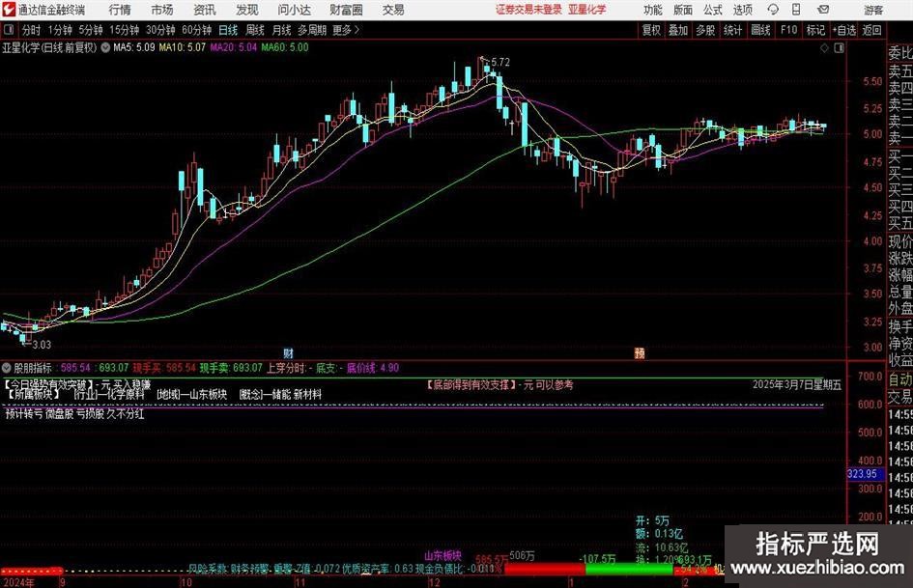Click the 12 month marker on the time axis

coord(435,582)
